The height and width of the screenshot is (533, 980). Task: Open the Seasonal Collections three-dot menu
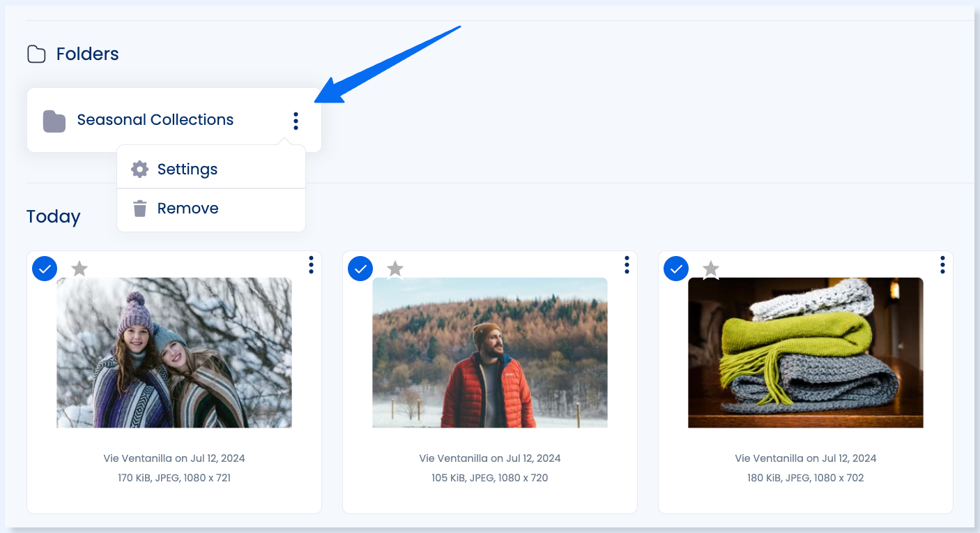coord(296,121)
